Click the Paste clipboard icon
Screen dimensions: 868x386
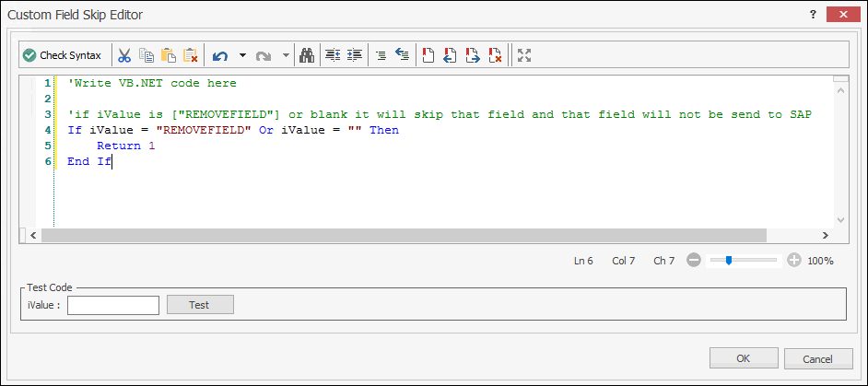(169, 55)
